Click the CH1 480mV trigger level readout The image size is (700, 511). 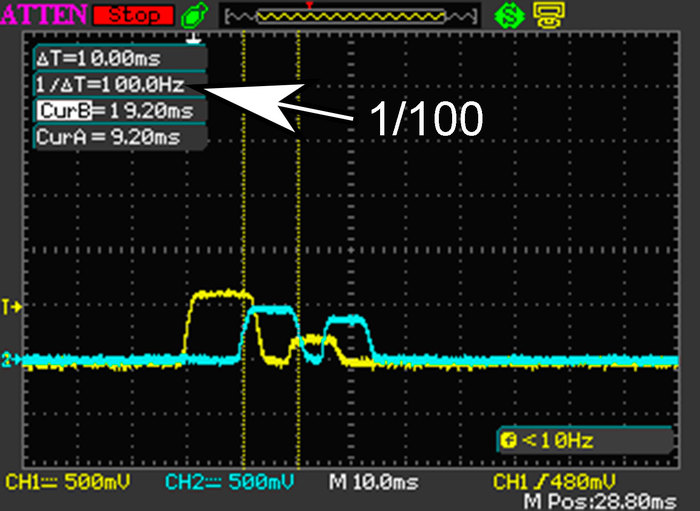point(560,483)
